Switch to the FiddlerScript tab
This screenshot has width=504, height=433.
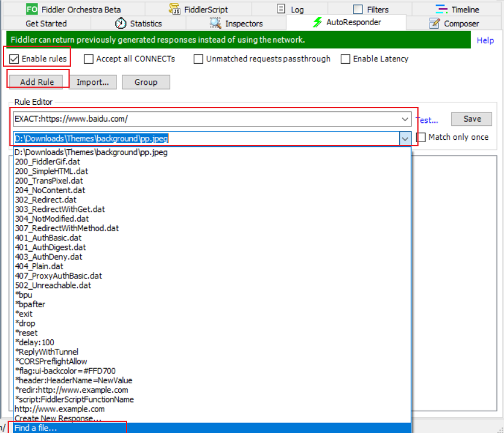198,9
